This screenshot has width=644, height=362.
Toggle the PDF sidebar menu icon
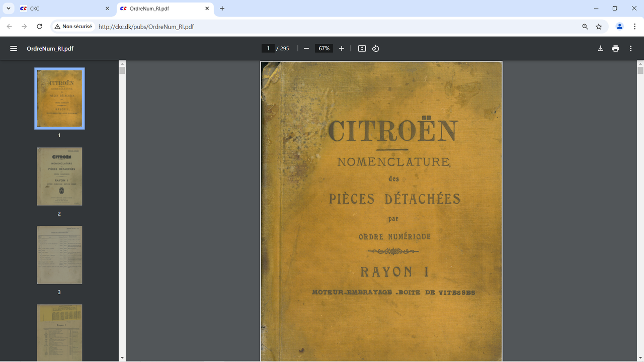point(14,48)
